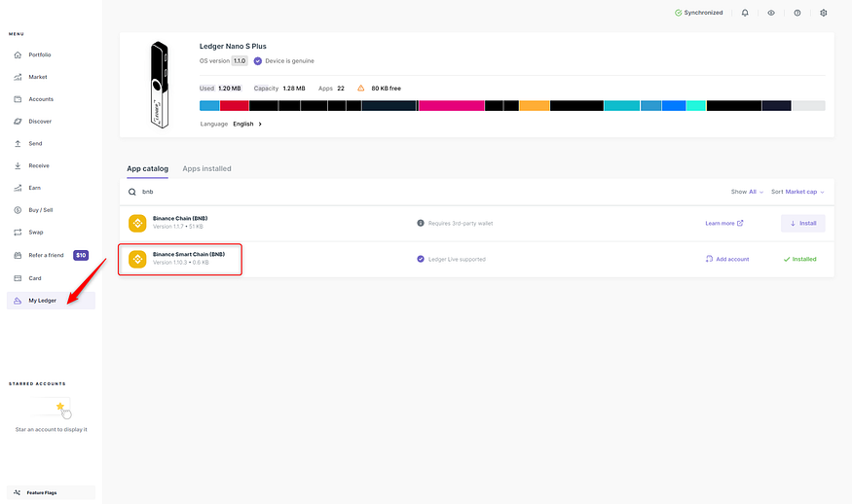Click the low storage warning triangle

[361, 88]
